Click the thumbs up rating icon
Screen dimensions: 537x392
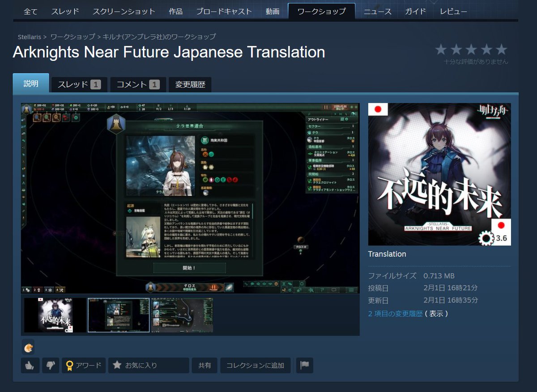[30, 365]
